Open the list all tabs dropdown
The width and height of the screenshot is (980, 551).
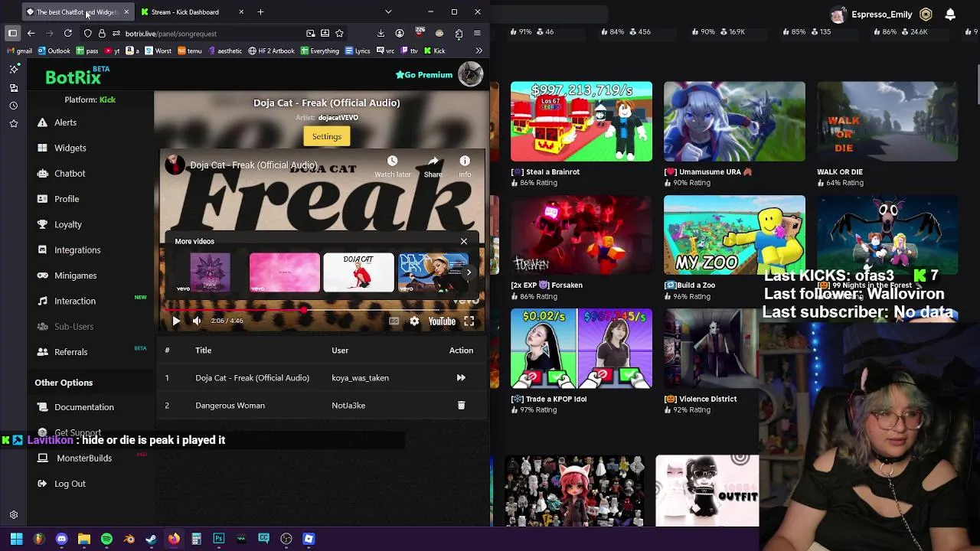(x=388, y=12)
